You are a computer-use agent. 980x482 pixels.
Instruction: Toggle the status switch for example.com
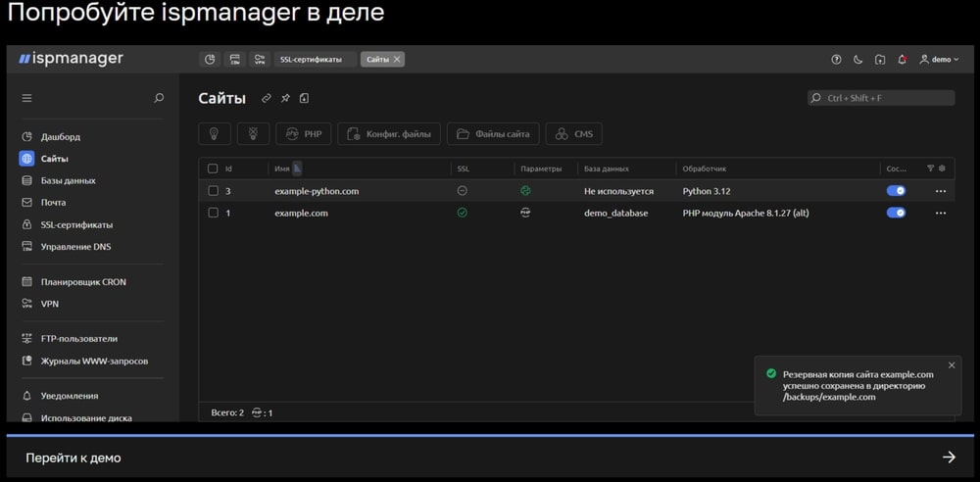pos(897,214)
